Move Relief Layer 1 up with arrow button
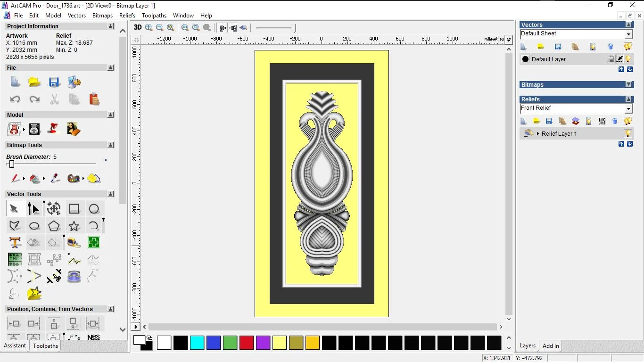 point(621,144)
